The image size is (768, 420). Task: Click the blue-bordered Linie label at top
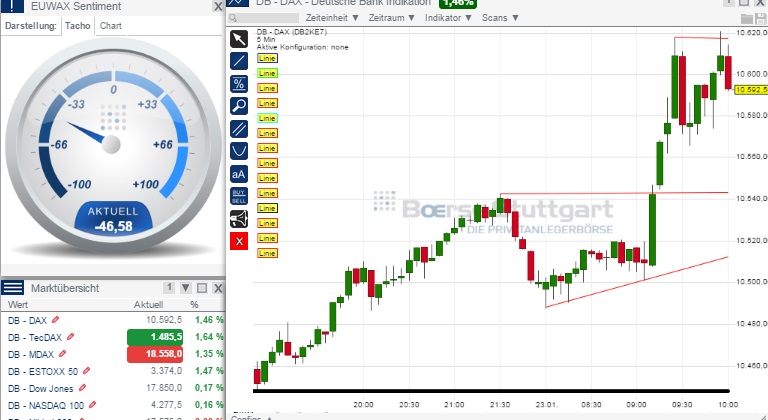[267, 58]
